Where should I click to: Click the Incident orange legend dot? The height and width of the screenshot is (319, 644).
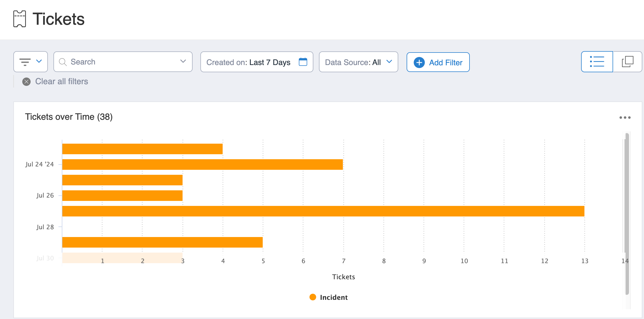click(313, 297)
